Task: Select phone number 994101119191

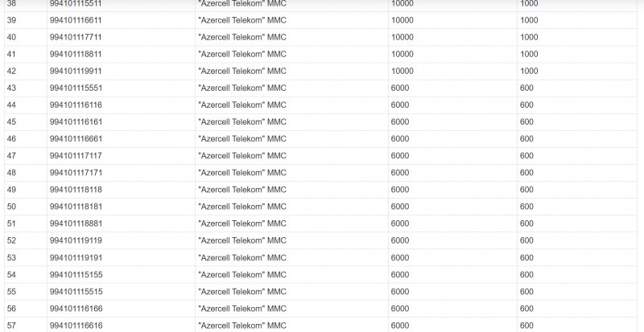Action: coord(76,258)
